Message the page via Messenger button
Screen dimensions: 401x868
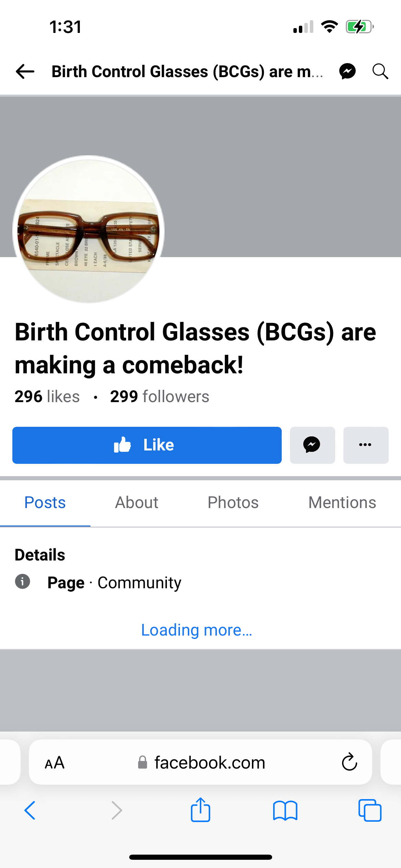click(312, 445)
